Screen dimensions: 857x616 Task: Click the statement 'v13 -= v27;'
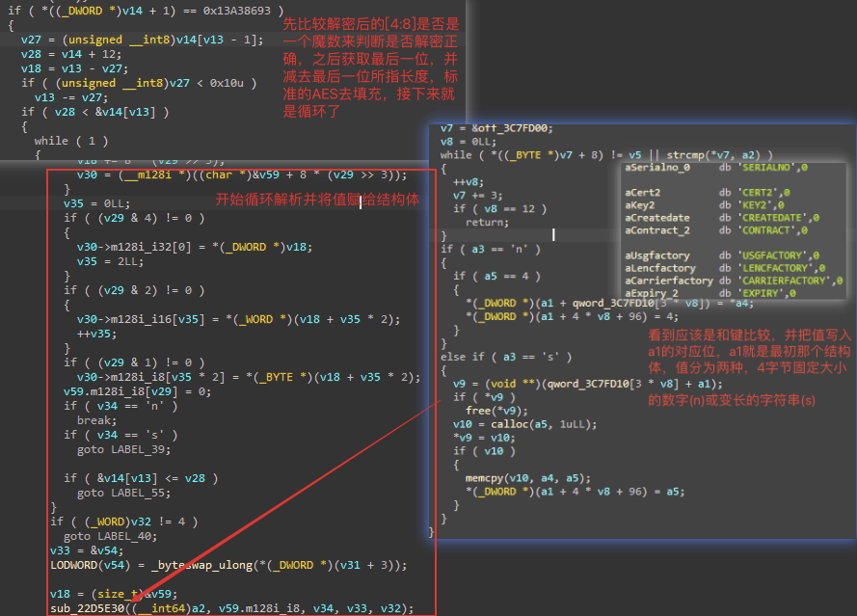[x=71, y=97]
